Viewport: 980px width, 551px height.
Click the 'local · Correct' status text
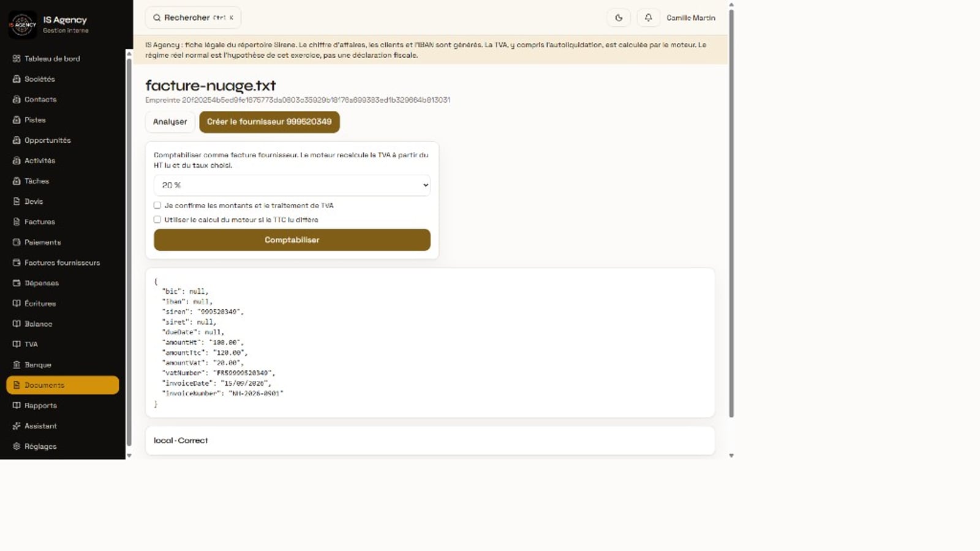pos(181,441)
